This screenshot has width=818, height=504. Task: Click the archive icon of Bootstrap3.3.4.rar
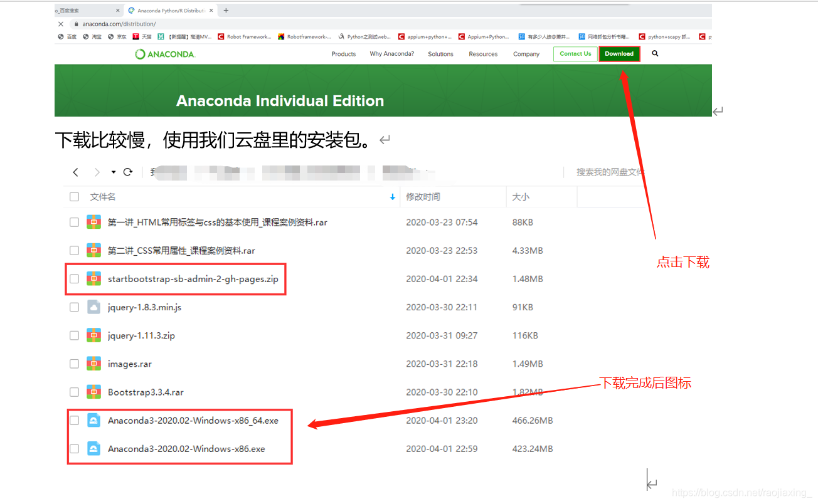94,392
